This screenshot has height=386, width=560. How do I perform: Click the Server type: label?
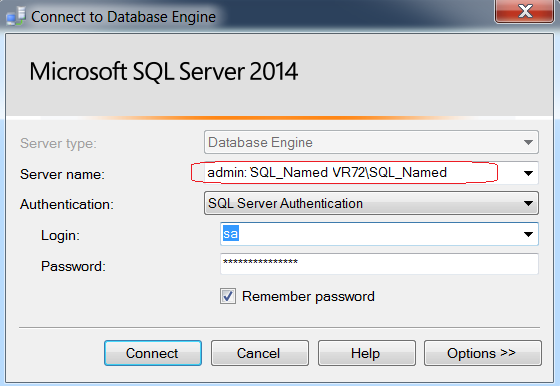[59, 144]
